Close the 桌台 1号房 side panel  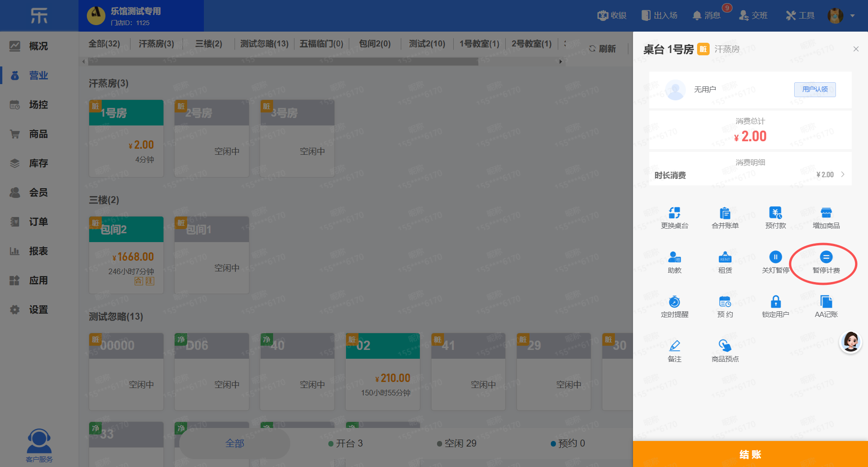856,49
